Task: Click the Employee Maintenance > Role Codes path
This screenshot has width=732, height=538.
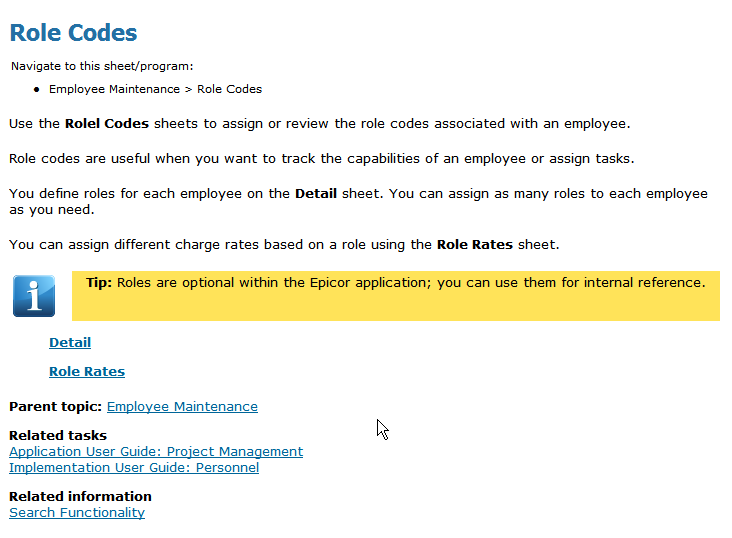Action: pos(155,89)
